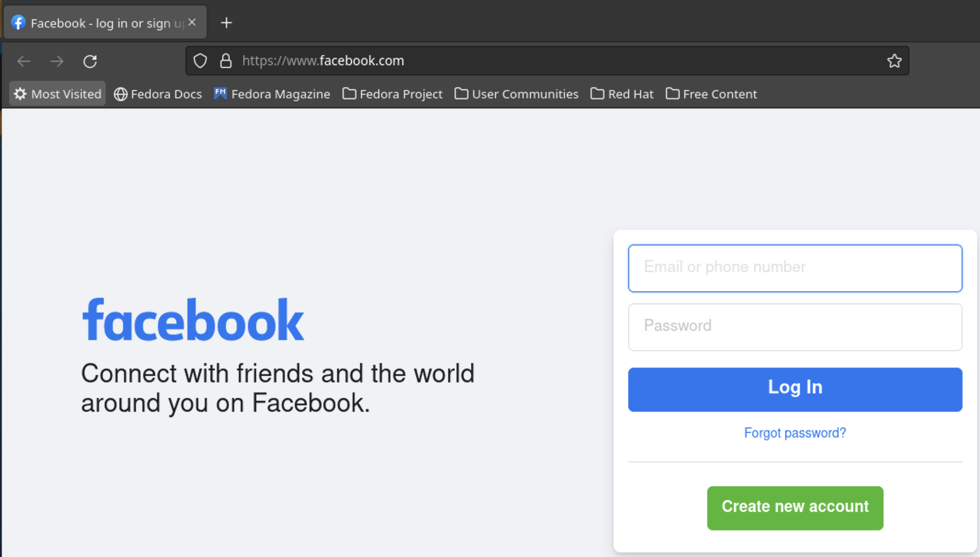This screenshot has width=980, height=557.
Task: Open the Free Content bookmark folder
Action: [711, 94]
